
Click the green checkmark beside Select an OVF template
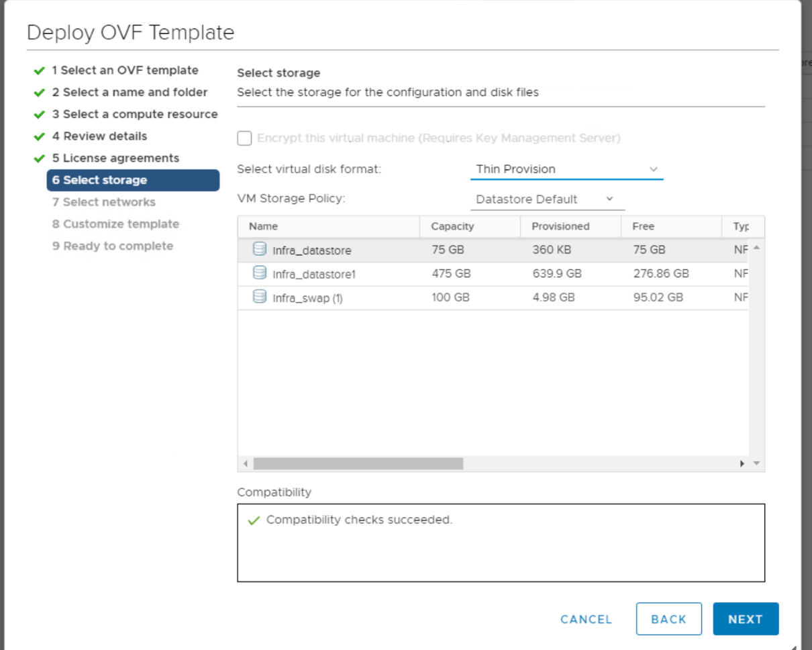[40, 71]
